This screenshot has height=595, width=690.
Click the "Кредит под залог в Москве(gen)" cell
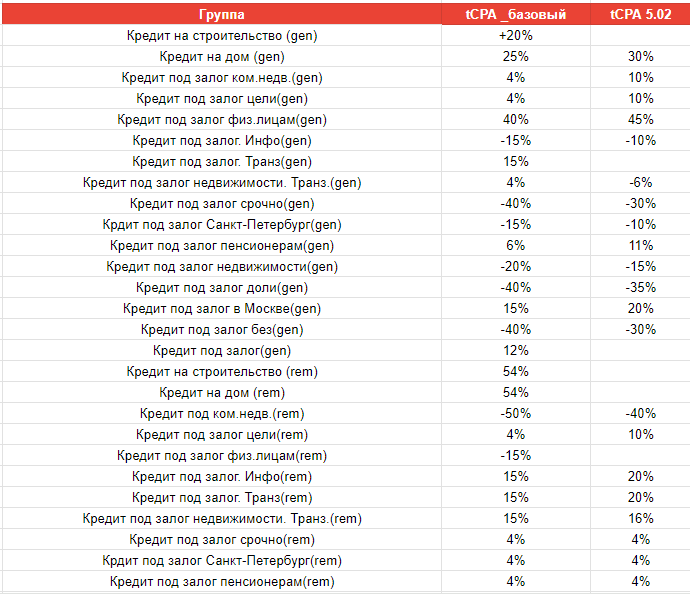(x=222, y=309)
